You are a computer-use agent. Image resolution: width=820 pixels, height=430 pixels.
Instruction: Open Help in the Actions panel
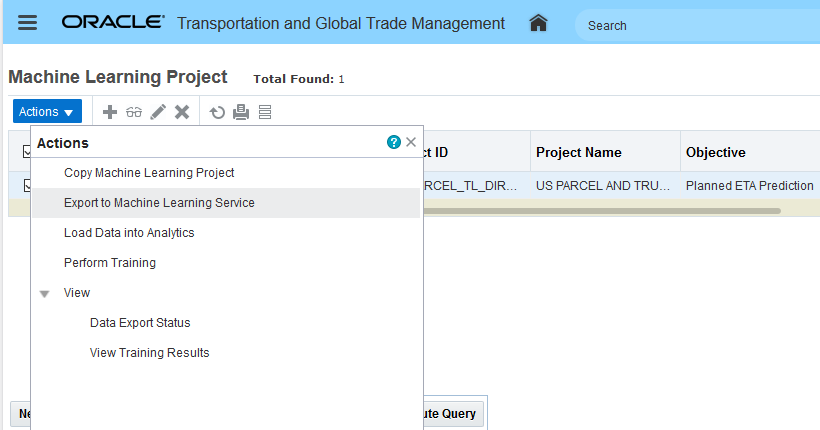[x=394, y=143]
